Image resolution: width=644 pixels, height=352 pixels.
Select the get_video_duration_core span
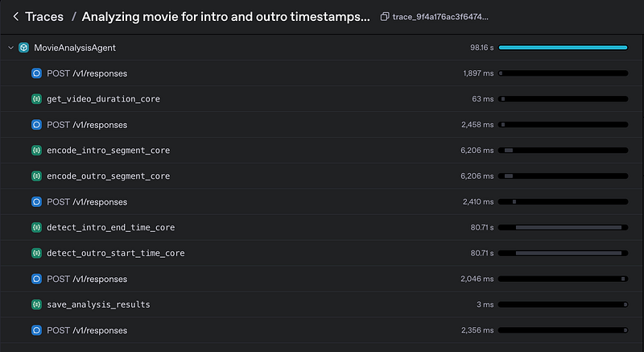click(x=103, y=99)
